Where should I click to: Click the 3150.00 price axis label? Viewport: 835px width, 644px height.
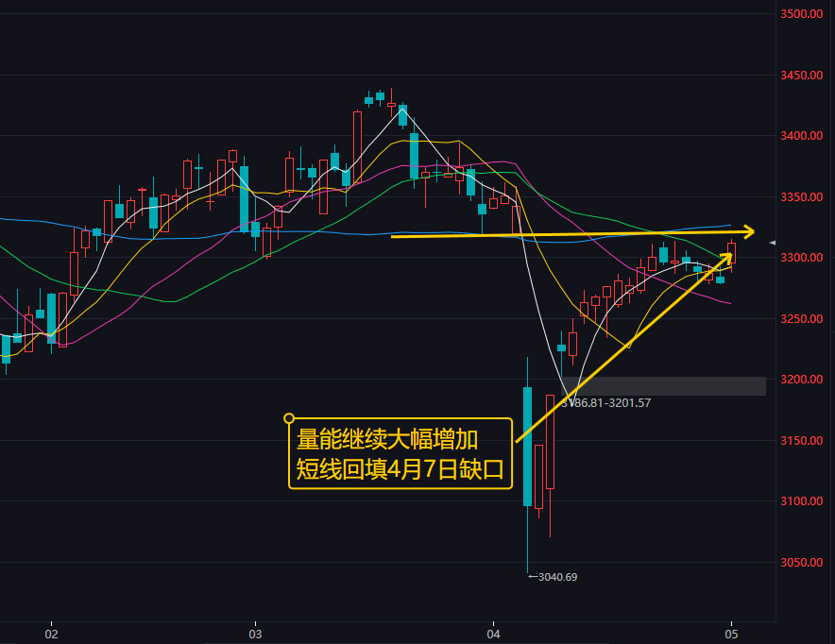(801, 441)
